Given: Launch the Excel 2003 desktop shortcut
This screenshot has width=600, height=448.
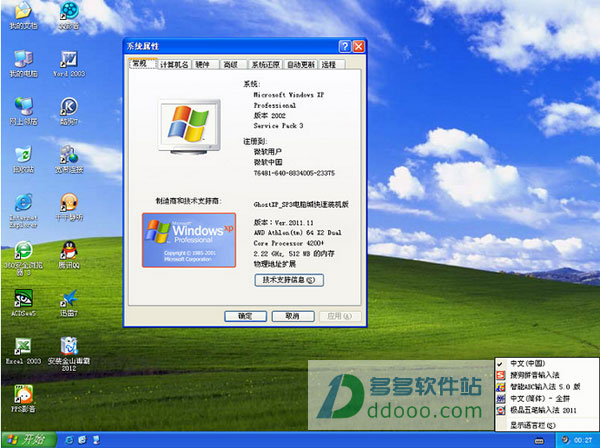Looking at the screenshot, I should [x=23, y=350].
